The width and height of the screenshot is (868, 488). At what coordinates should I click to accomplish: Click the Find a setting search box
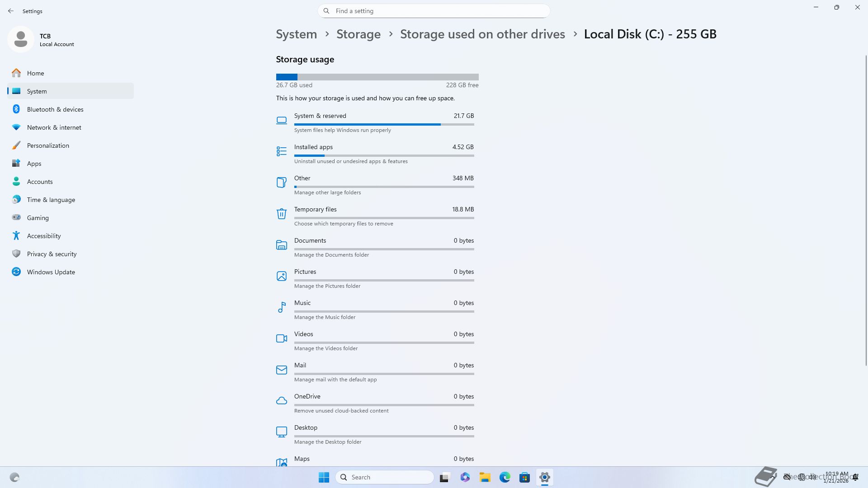click(x=434, y=11)
